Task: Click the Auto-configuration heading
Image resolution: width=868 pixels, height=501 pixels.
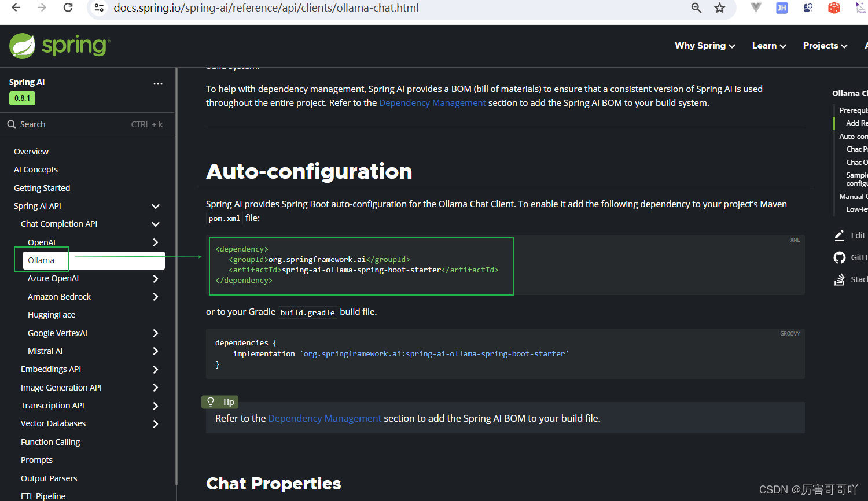Action: [309, 171]
